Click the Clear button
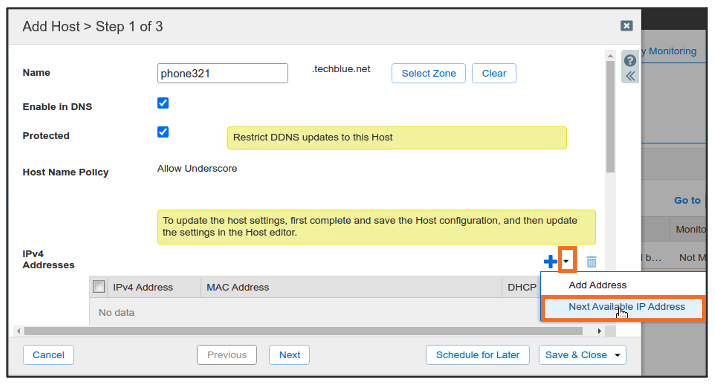 click(494, 73)
